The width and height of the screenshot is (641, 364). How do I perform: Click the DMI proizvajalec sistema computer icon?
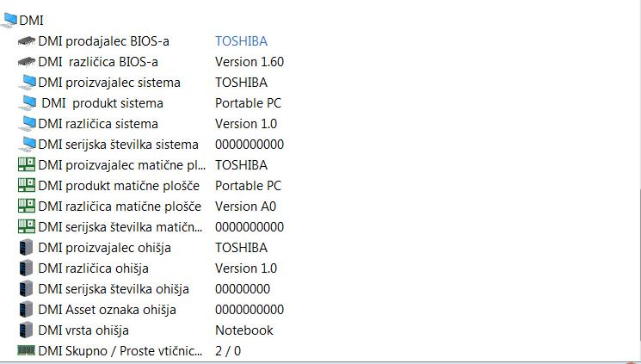pyautogui.click(x=28, y=83)
